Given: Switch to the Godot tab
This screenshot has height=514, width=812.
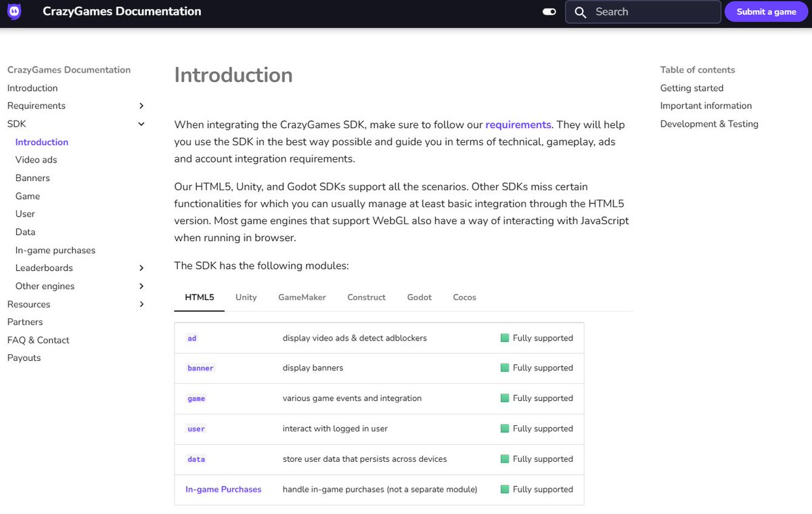Looking at the screenshot, I should pyautogui.click(x=420, y=297).
